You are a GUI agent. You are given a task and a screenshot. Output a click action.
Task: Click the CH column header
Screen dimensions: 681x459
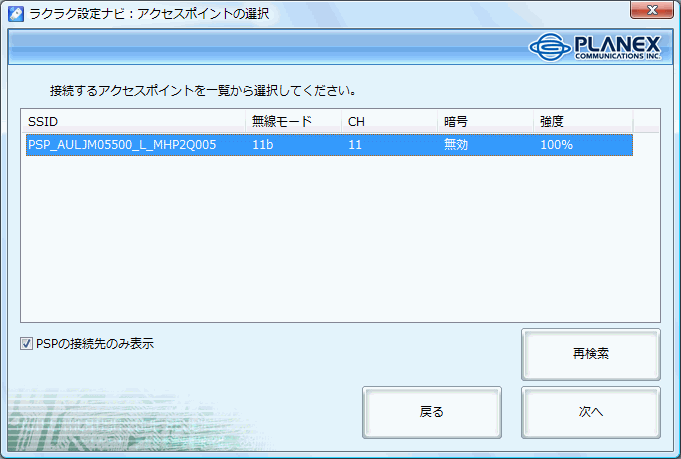[x=390, y=122]
